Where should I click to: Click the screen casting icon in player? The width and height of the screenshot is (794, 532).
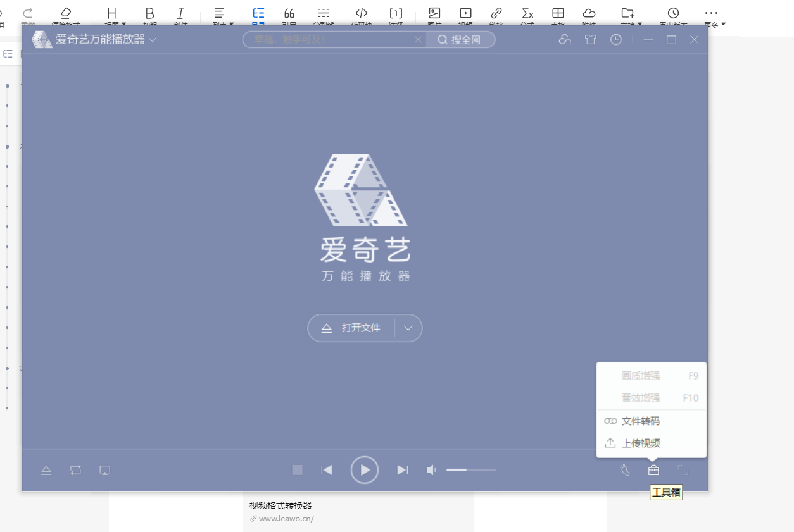coord(105,470)
